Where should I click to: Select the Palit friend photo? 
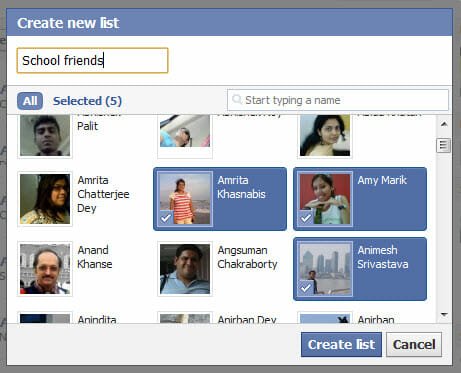pos(45,135)
